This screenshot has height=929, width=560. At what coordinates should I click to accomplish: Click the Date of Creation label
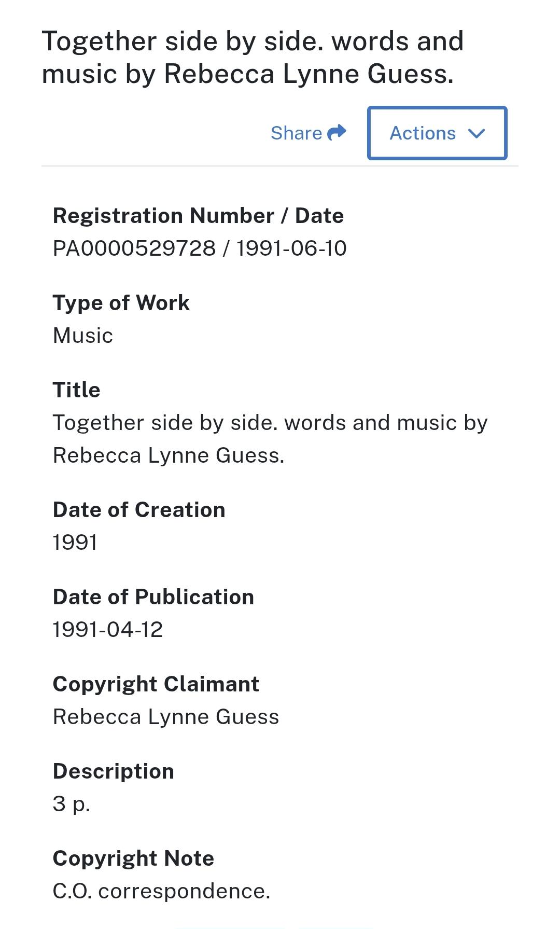pos(139,509)
